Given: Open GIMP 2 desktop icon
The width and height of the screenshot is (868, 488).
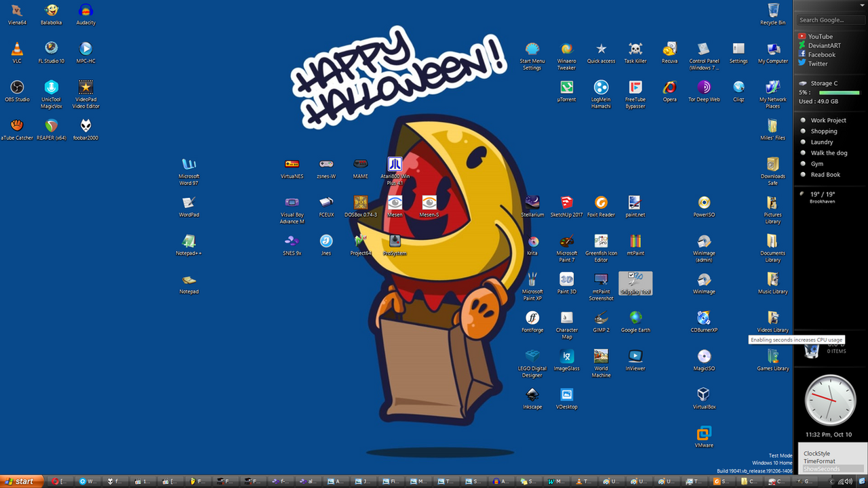Looking at the screenshot, I should (x=601, y=321).
